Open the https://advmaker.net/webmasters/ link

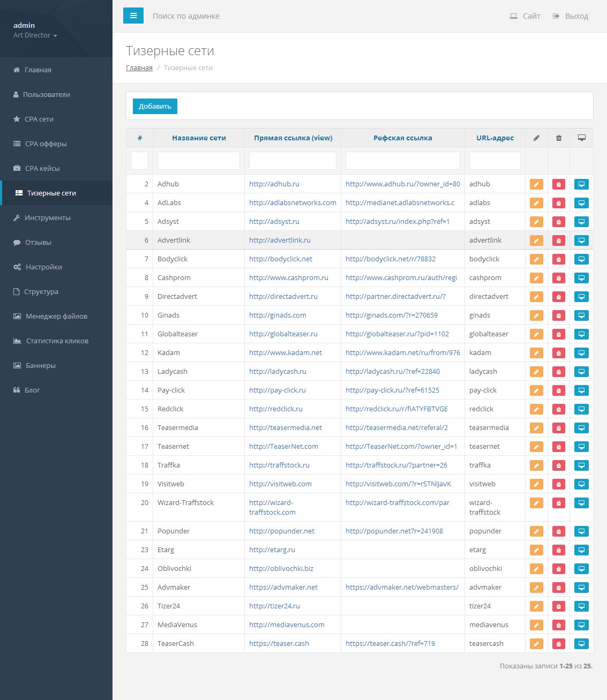tap(402, 587)
